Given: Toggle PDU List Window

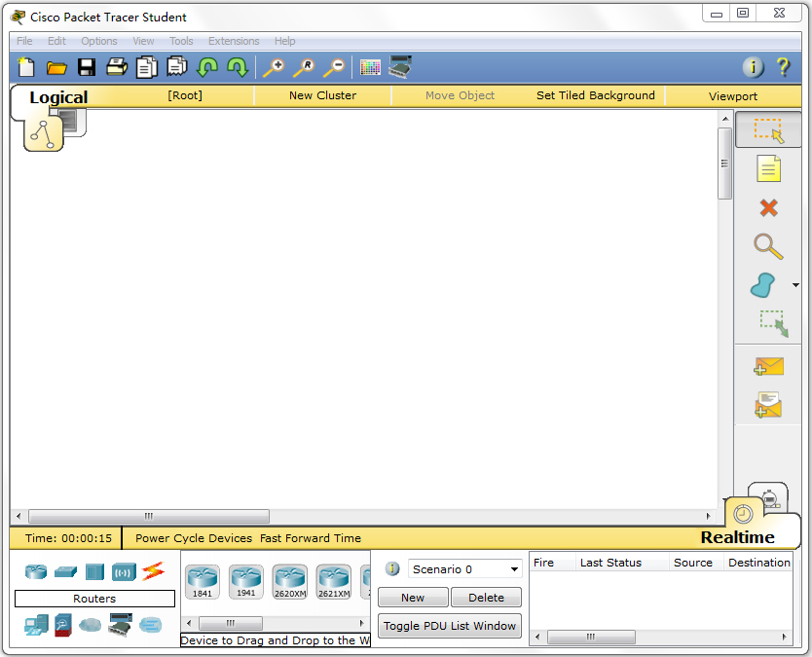Looking at the screenshot, I should 450,626.
